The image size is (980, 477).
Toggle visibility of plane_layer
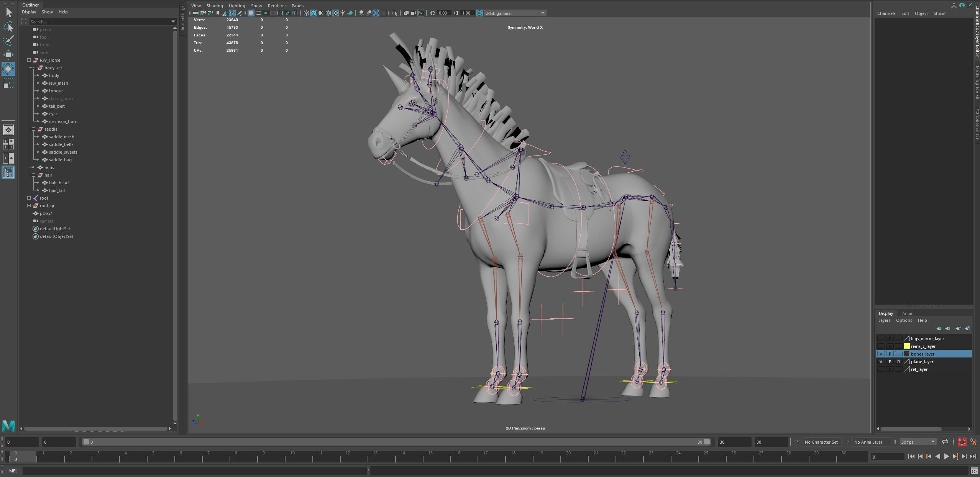(881, 362)
